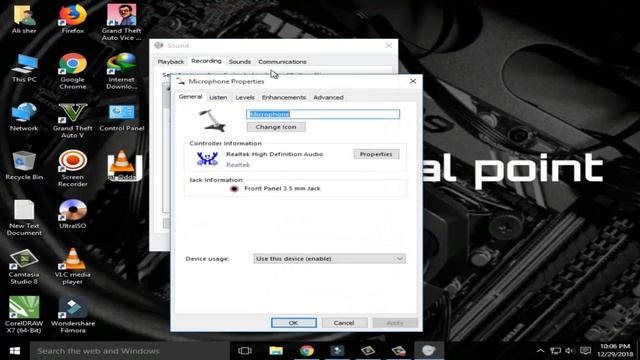Click the Change Icon button

coord(276,127)
